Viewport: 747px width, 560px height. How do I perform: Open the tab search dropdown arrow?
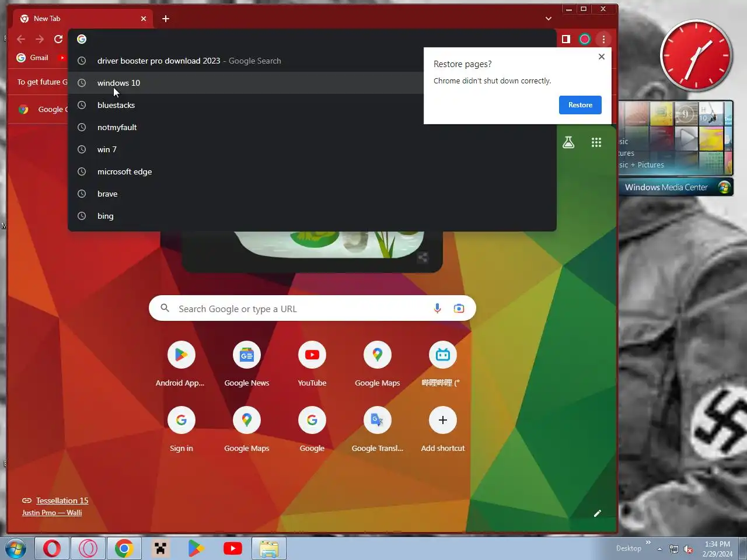click(549, 19)
